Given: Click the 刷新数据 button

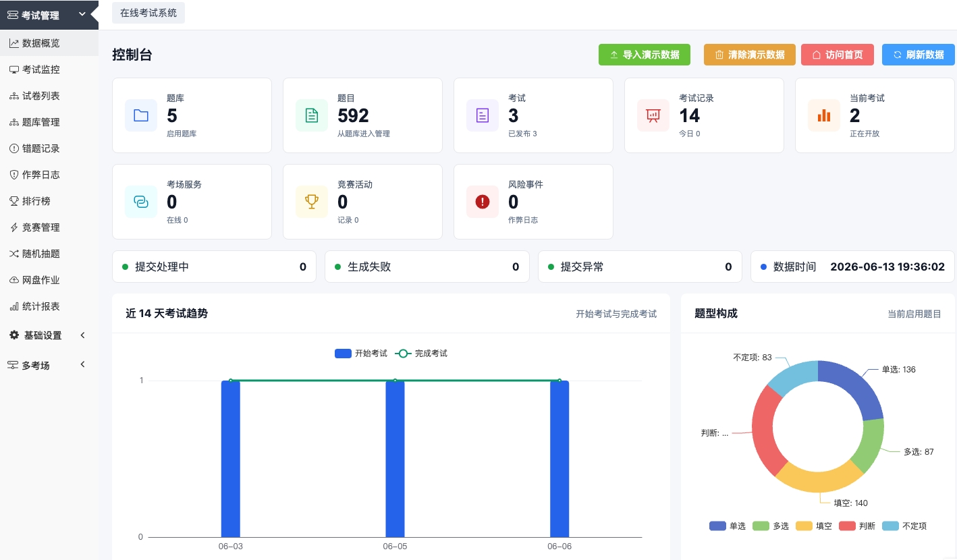Looking at the screenshot, I should (919, 55).
